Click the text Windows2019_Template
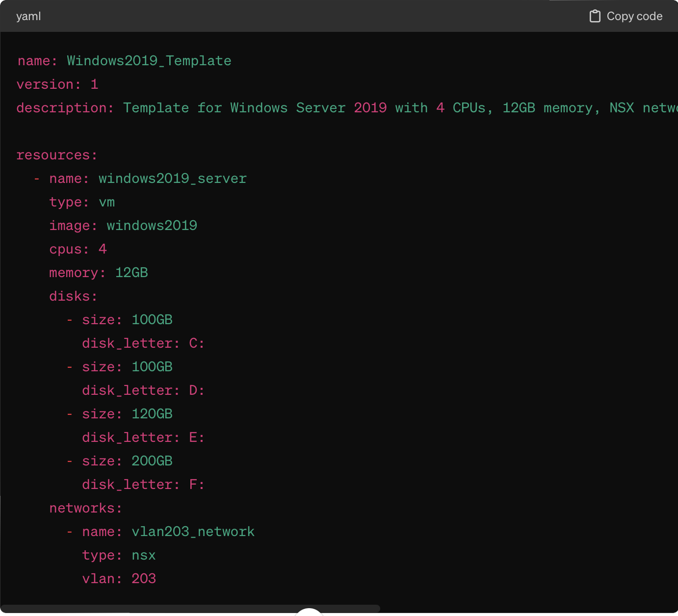Screen dimensions: 678x616 pyautogui.click(x=149, y=61)
